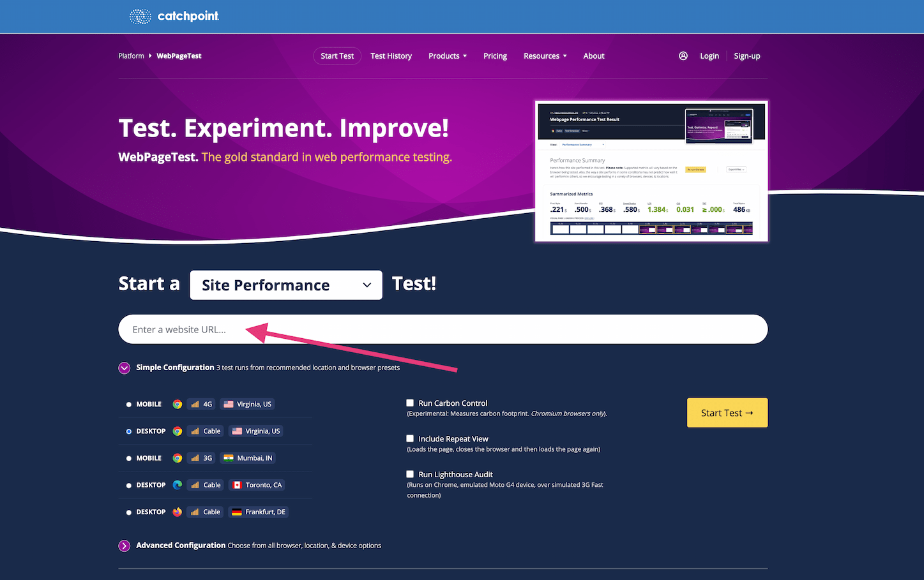This screenshot has height=580, width=924.
Task: Open the Resources menu
Action: [545, 56]
